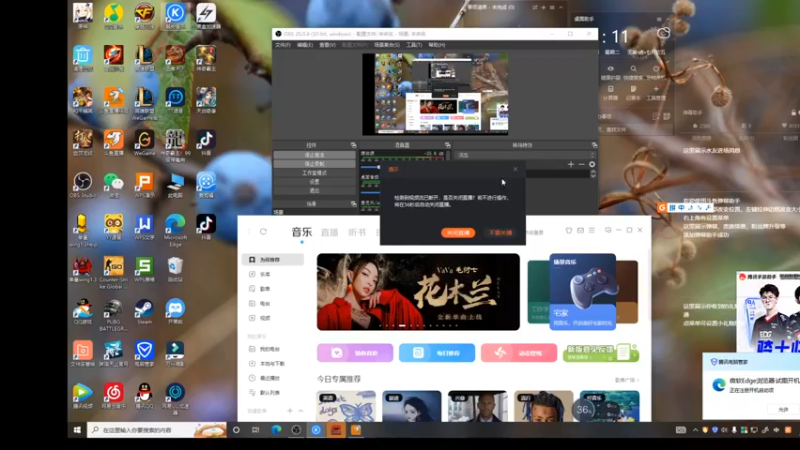Image resolution: width=800 pixels, height=450 pixels.
Task: Open the mail icon in music app header
Action: 580,231
